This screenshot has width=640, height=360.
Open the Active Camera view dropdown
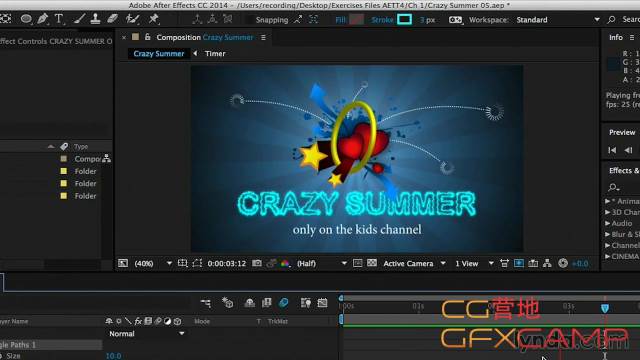tap(414, 264)
